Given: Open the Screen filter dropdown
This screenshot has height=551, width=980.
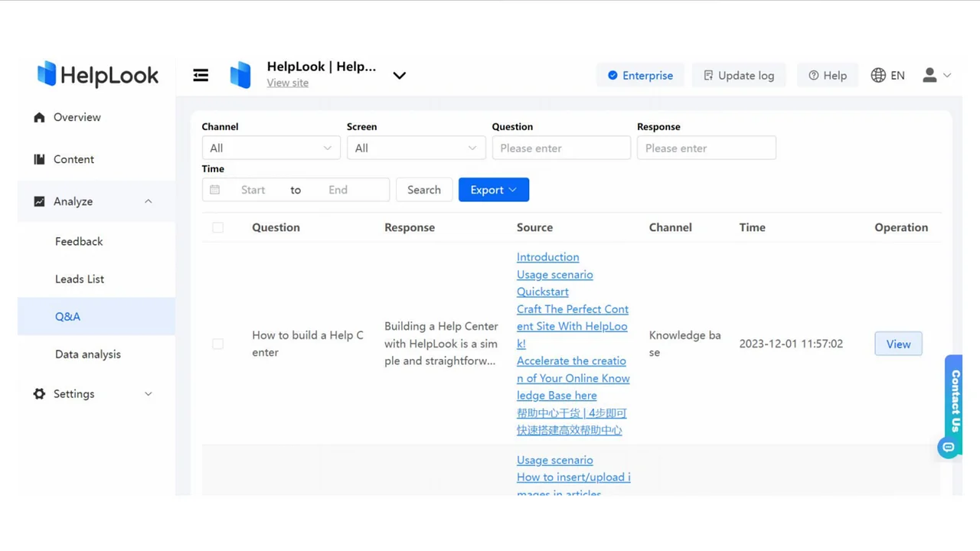Looking at the screenshot, I should coord(416,148).
